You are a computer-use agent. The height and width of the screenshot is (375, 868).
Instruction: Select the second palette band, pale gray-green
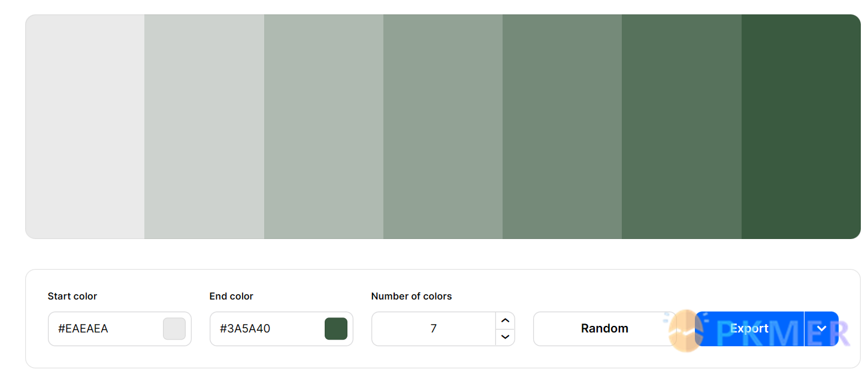pyautogui.click(x=204, y=126)
